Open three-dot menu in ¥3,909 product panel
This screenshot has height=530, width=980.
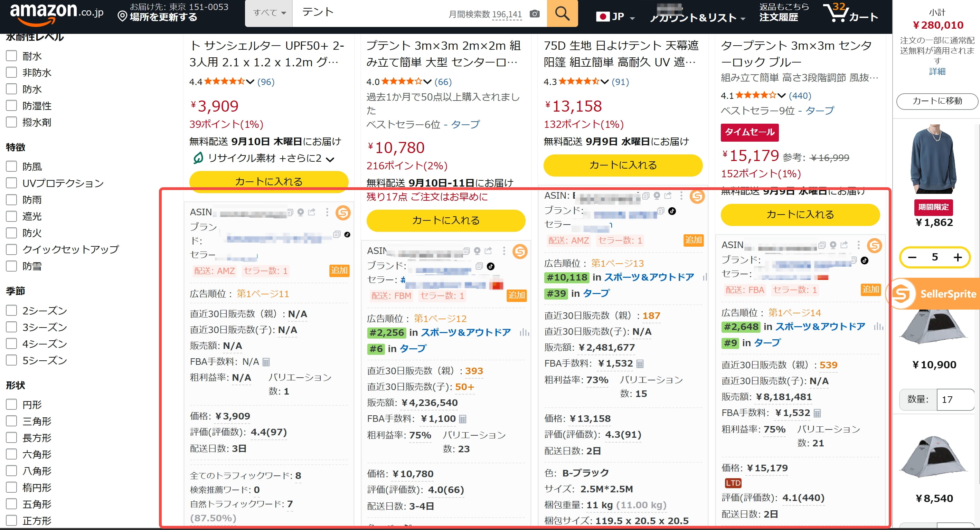(x=327, y=212)
